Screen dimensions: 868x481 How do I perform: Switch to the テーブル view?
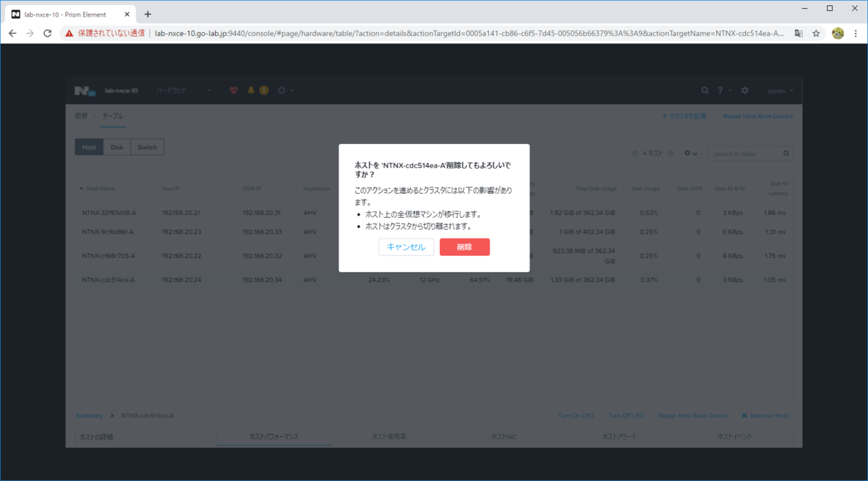112,116
